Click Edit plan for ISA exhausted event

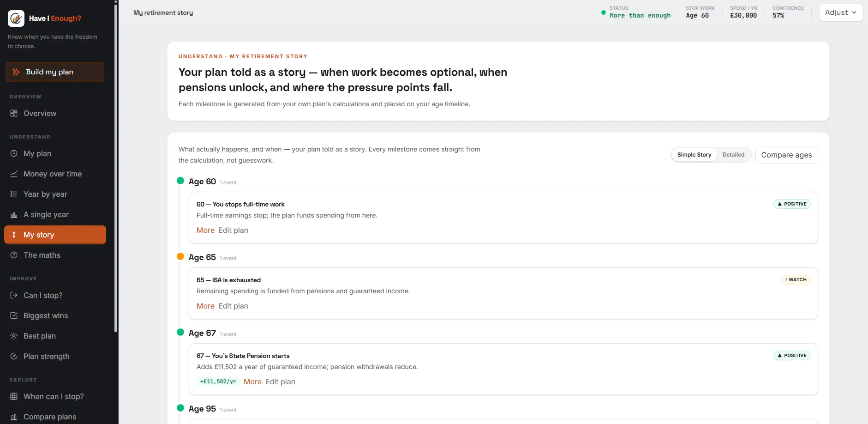tap(233, 306)
